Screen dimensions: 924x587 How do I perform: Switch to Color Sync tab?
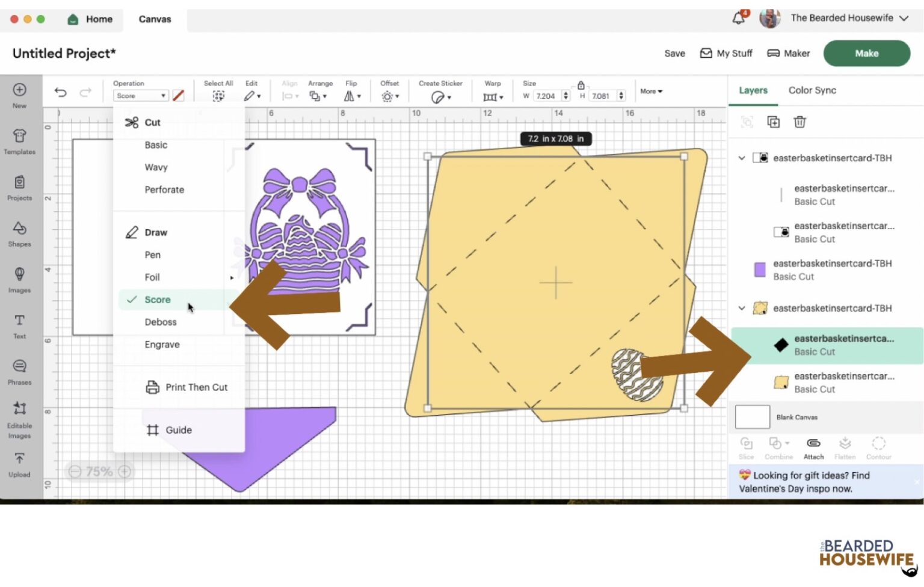pos(812,90)
